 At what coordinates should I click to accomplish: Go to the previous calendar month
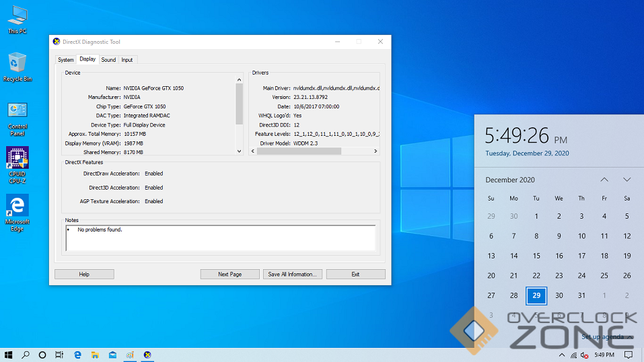pos(604,180)
